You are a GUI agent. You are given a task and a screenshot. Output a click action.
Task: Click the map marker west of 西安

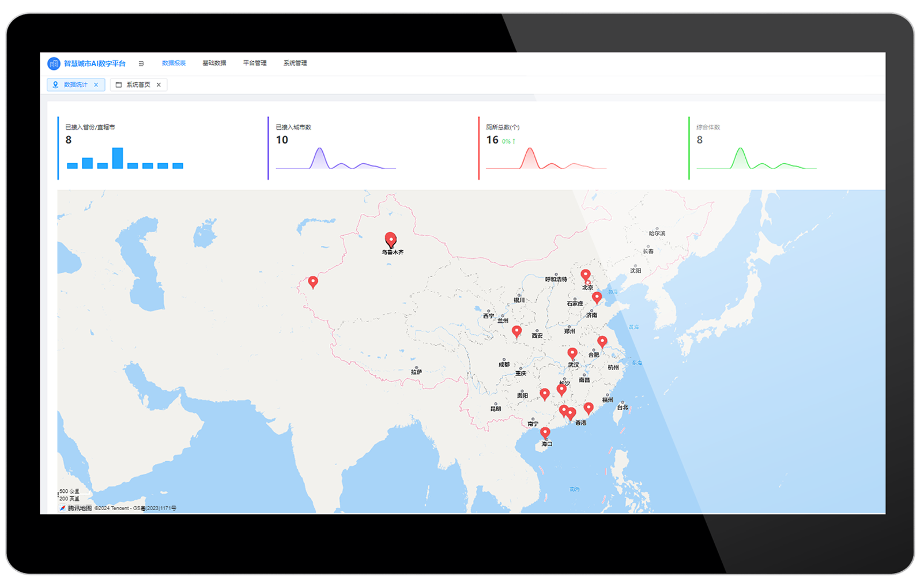(x=516, y=331)
